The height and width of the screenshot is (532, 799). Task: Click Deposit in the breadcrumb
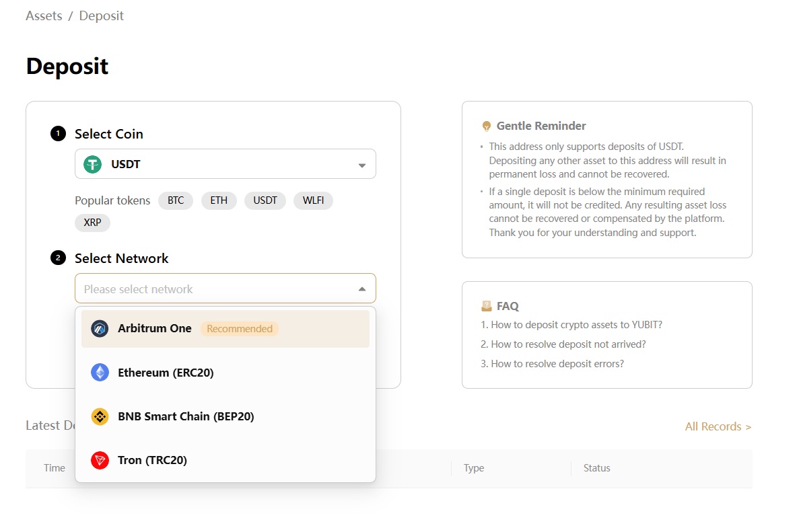(x=102, y=15)
